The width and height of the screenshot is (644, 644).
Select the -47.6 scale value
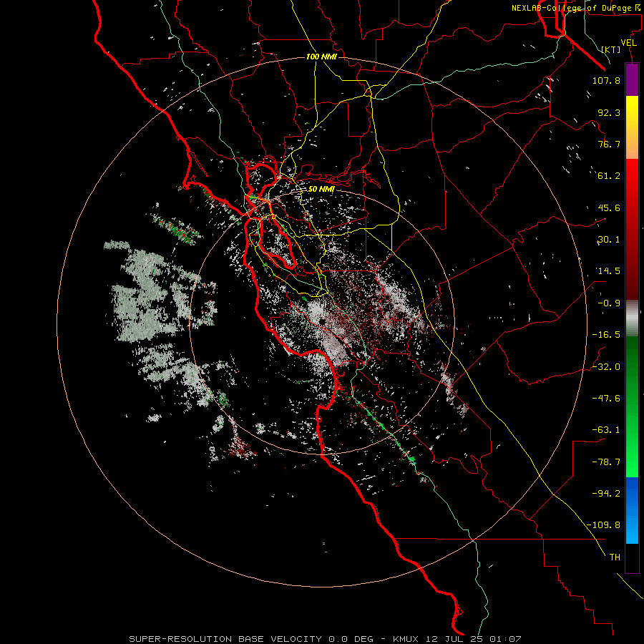[606, 399]
